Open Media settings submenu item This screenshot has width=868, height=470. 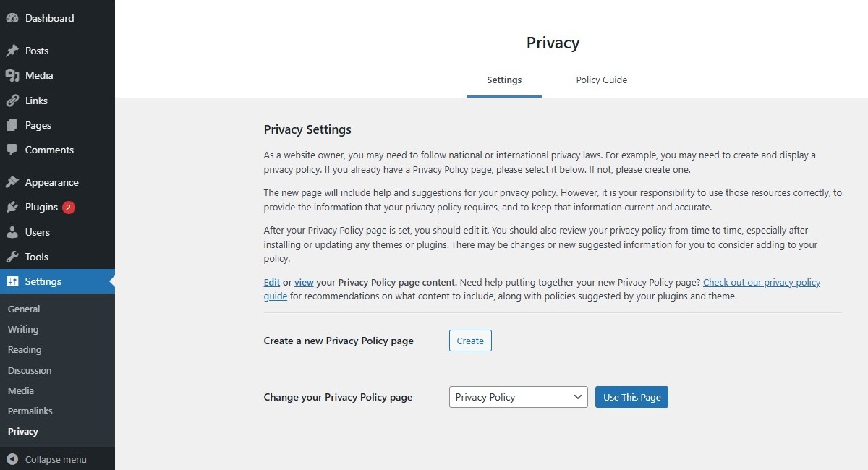click(x=21, y=390)
